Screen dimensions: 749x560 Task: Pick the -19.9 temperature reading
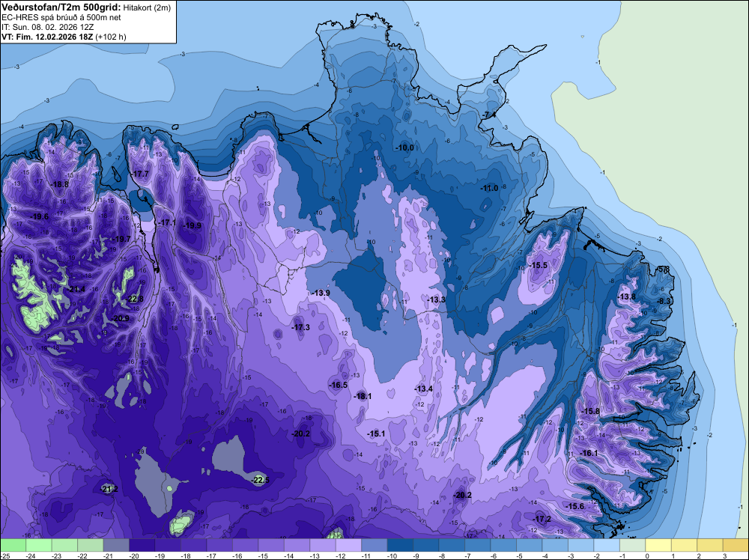pos(192,225)
